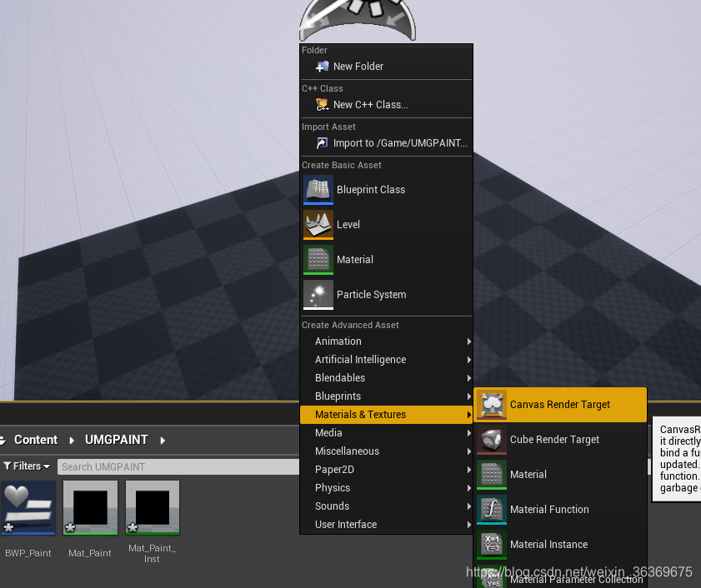Click the Search UMGPAINT field
The image size is (701, 588).
coord(179,467)
